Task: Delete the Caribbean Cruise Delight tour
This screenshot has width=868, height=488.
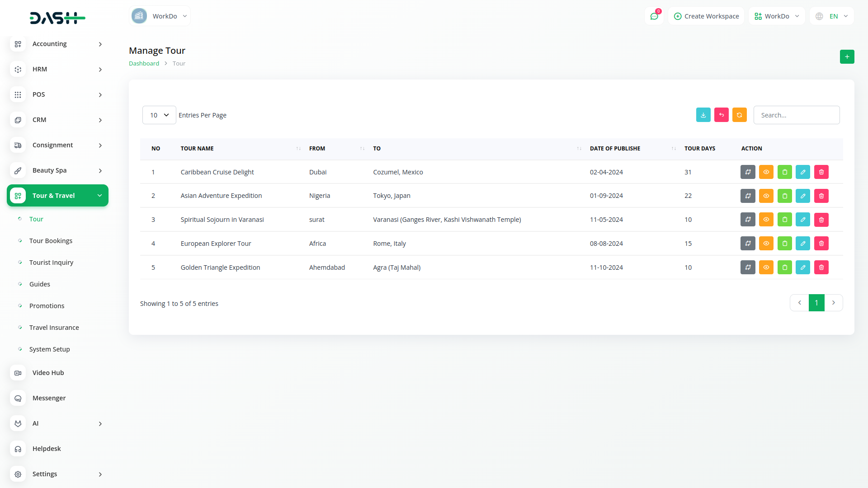Action: click(821, 172)
